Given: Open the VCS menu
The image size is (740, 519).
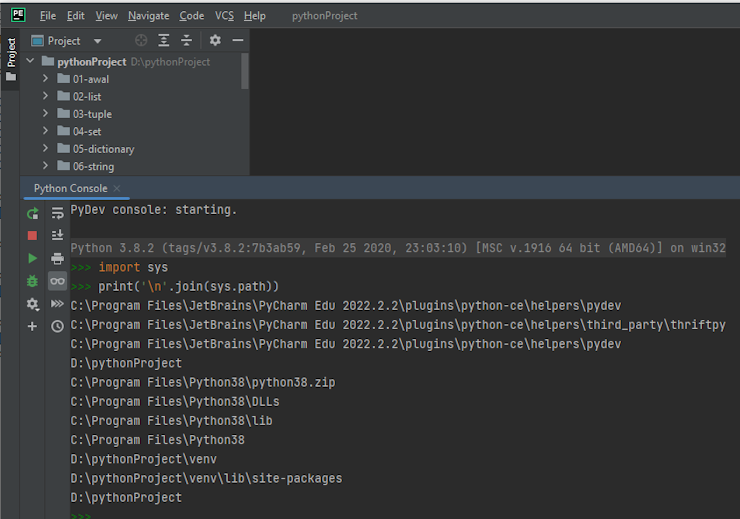Looking at the screenshot, I should [224, 16].
